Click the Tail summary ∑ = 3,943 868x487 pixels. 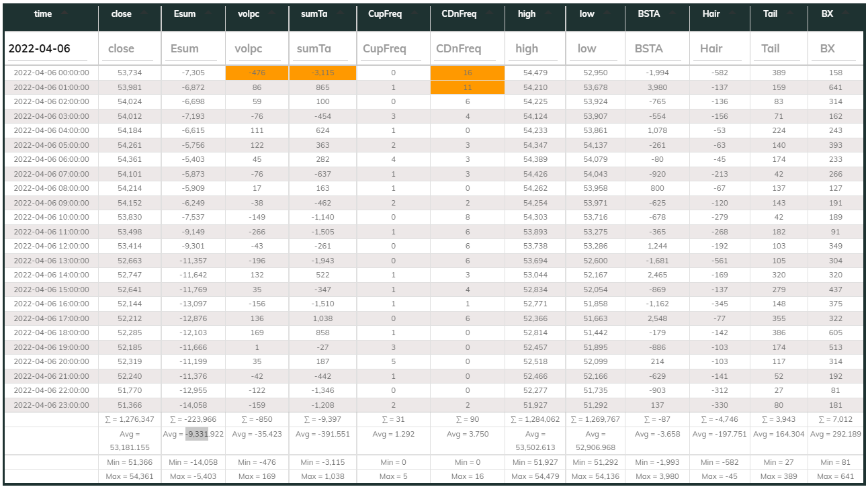point(779,420)
